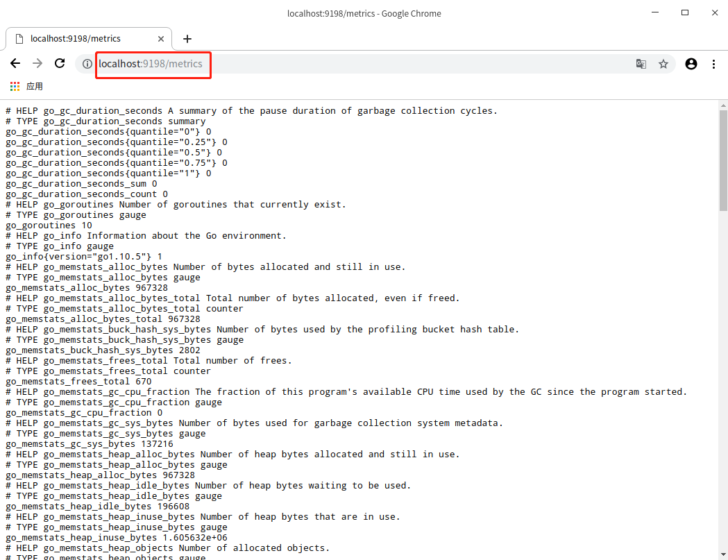Viewport: 728px width, 560px height.
Task: Minimize the Chrome window
Action: [654, 13]
